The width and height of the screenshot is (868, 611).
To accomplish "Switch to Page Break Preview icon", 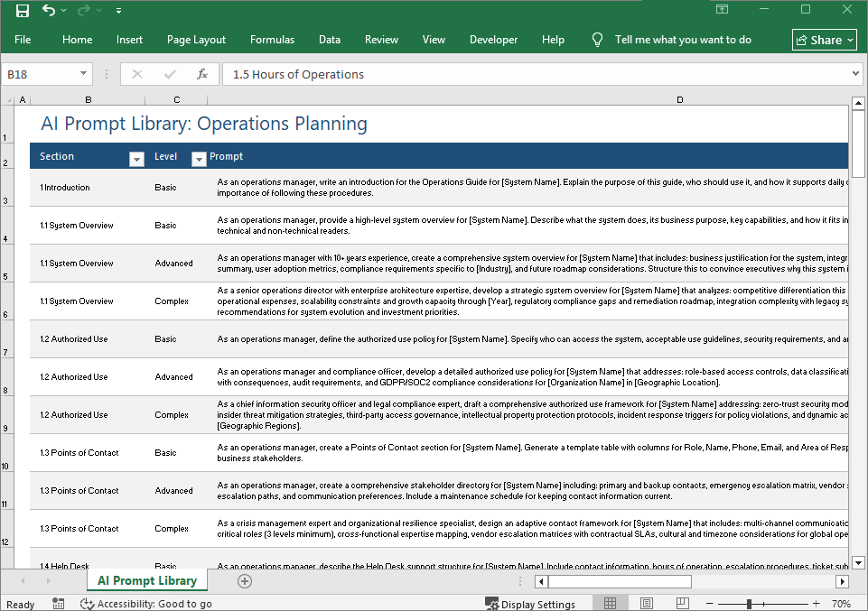I will point(683,603).
